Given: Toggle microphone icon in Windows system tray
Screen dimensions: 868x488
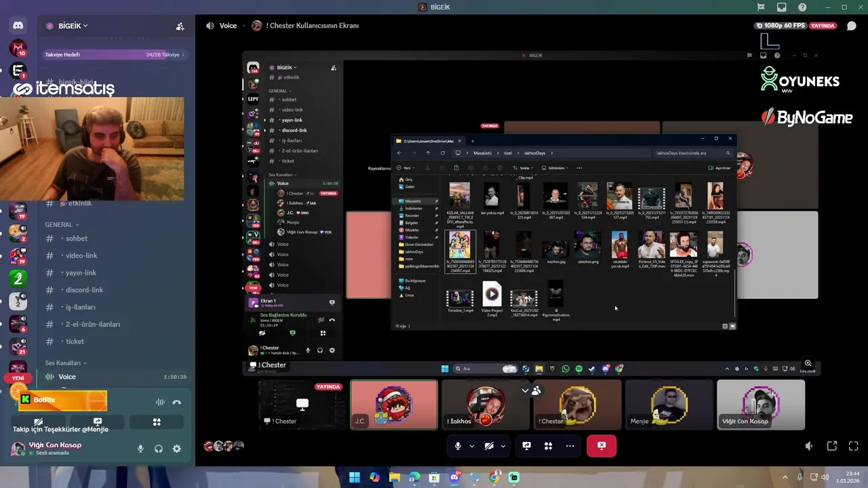Looking at the screenshot, I should 800,477.
